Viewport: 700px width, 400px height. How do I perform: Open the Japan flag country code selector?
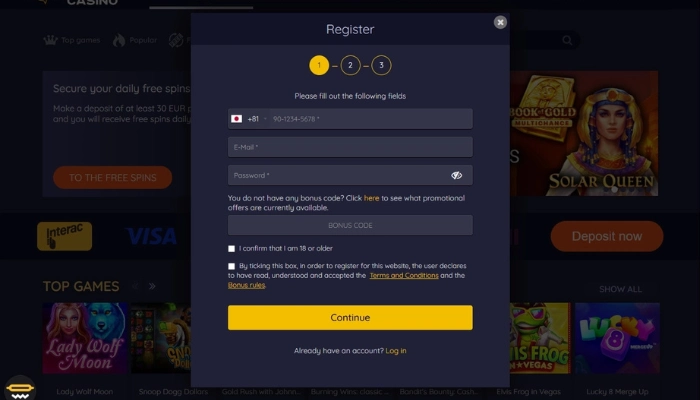pyautogui.click(x=248, y=119)
